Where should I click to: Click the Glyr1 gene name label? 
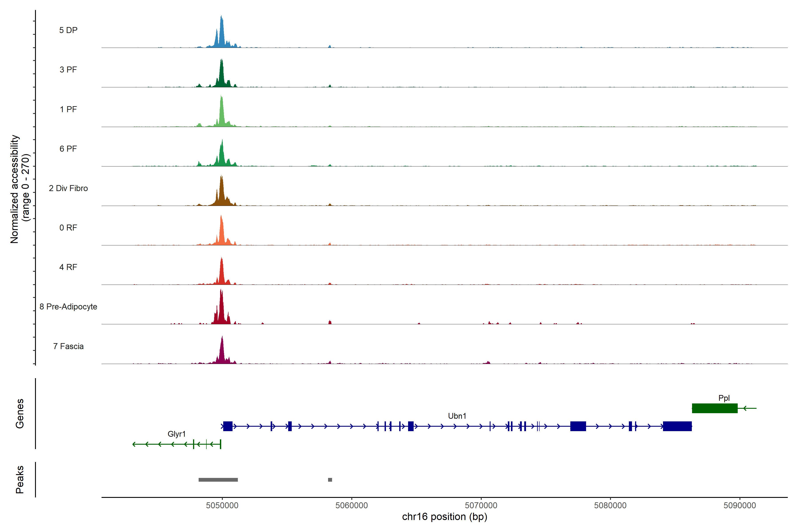pyautogui.click(x=177, y=434)
